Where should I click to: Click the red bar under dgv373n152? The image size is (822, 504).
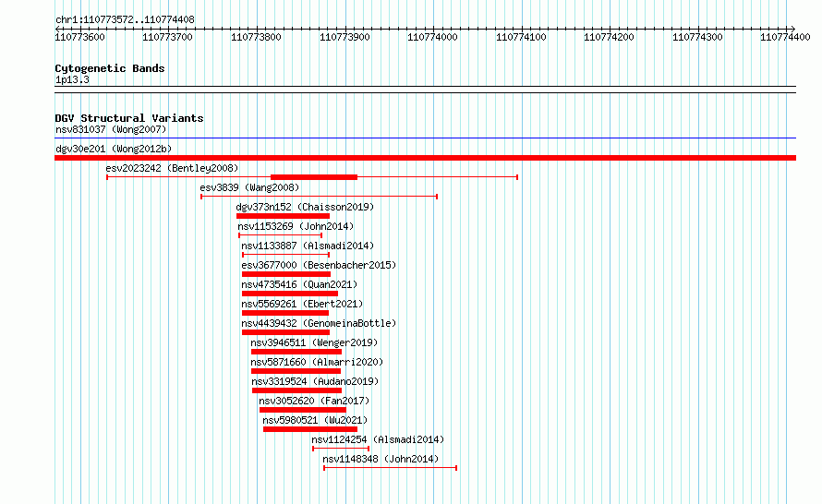284,216
